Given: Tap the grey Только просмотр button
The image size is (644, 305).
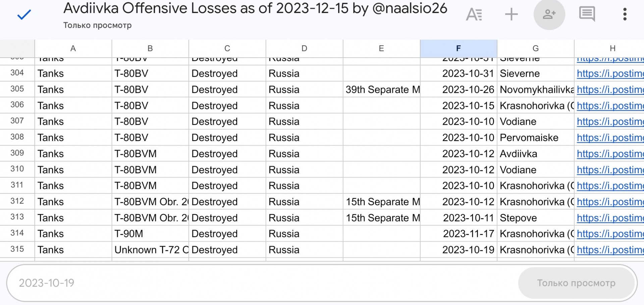Looking at the screenshot, I should (x=576, y=283).
